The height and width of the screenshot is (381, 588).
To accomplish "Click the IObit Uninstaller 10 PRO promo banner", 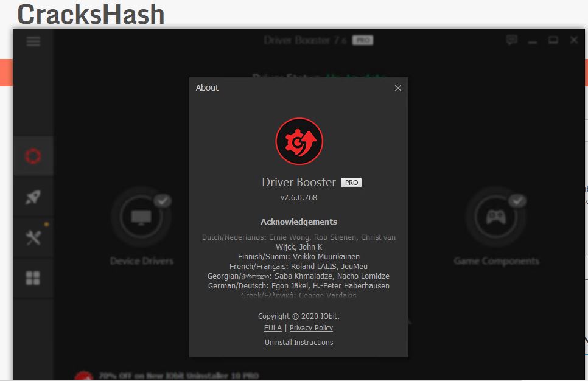I will (x=167, y=376).
